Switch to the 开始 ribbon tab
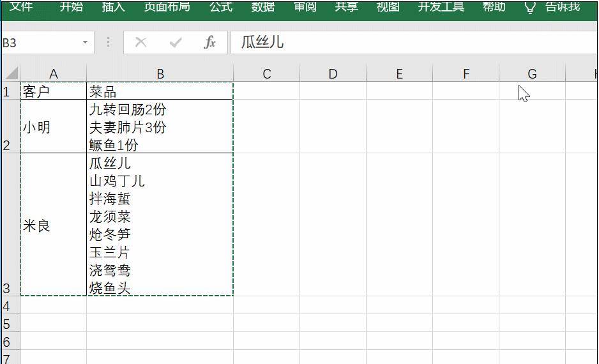The width and height of the screenshot is (599, 364). pos(72,6)
